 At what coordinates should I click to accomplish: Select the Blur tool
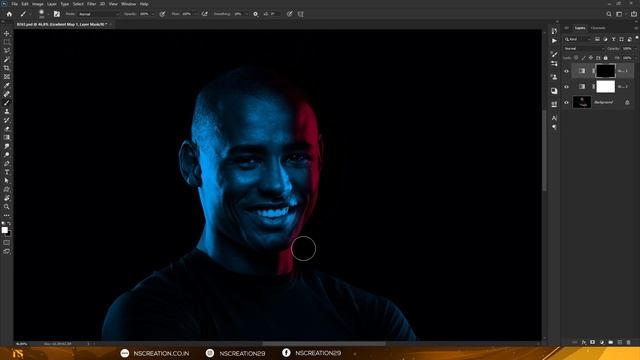pos(7,146)
